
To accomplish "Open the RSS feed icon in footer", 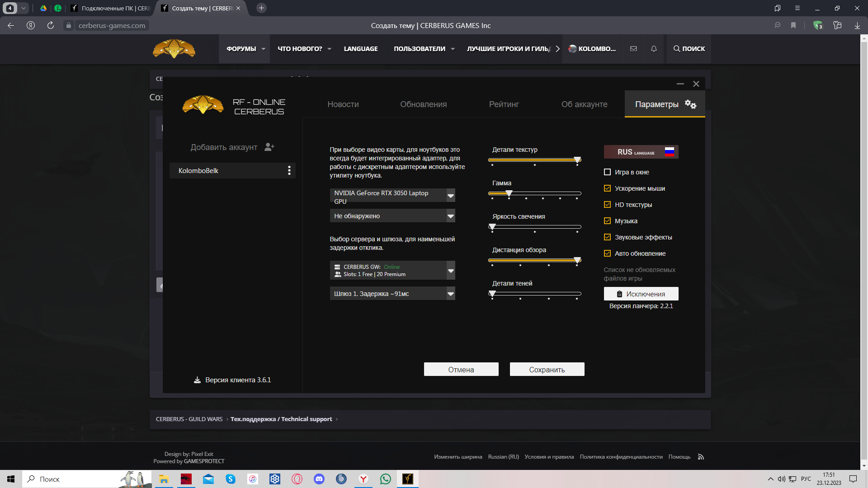I will (x=701, y=457).
